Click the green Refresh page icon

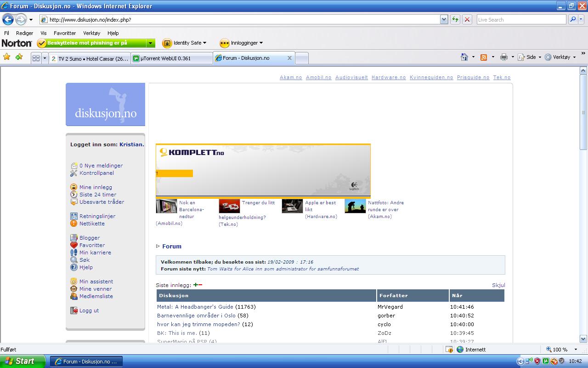click(455, 19)
